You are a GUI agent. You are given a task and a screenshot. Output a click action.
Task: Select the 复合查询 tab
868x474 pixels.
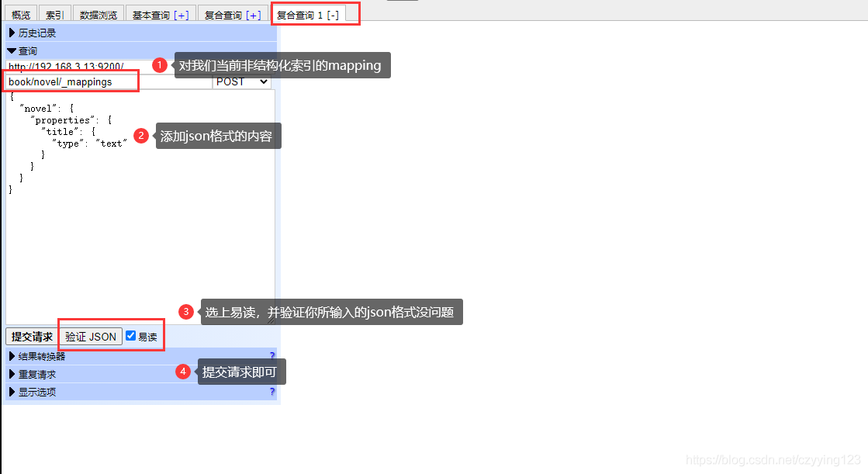pyautogui.click(x=223, y=15)
